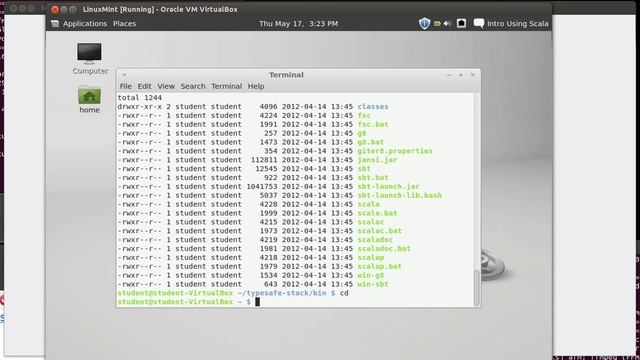Minimize the Terminal window

tap(449, 75)
